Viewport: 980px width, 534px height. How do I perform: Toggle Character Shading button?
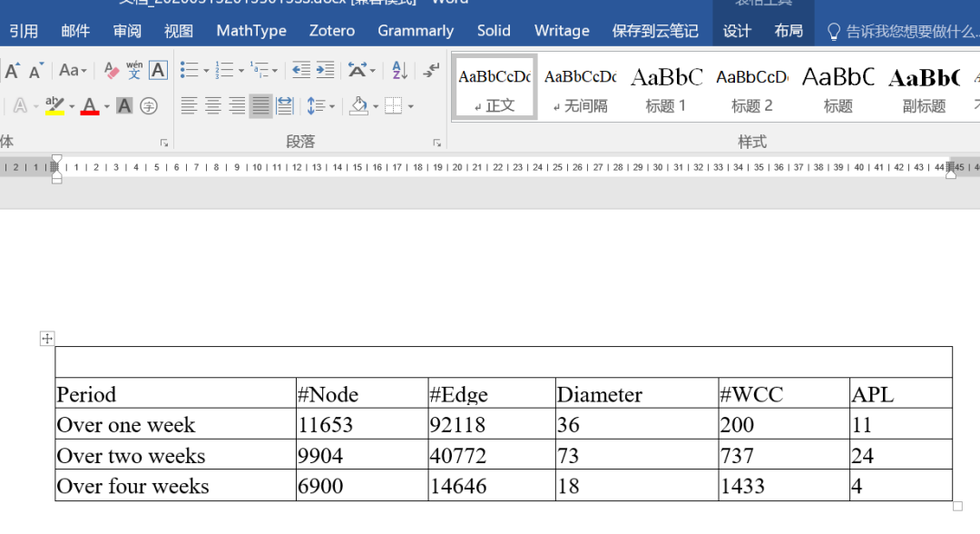click(124, 106)
